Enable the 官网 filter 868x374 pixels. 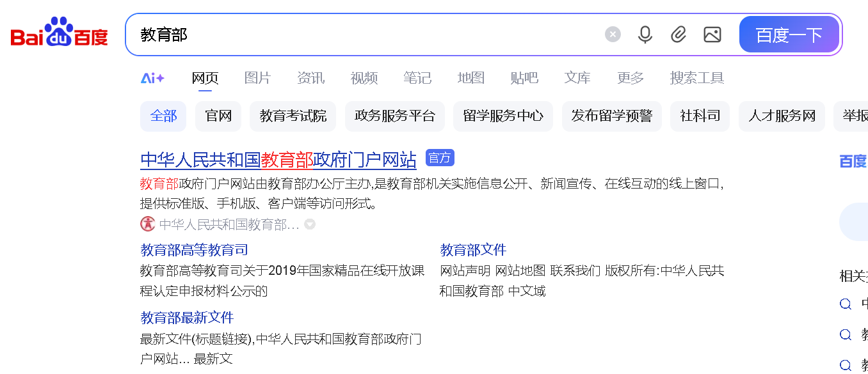tap(218, 116)
